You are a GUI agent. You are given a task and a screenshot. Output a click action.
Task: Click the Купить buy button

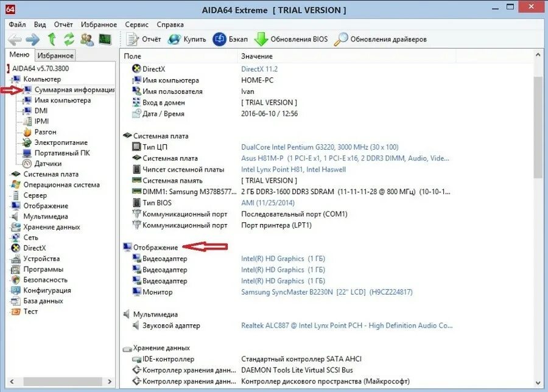point(187,39)
